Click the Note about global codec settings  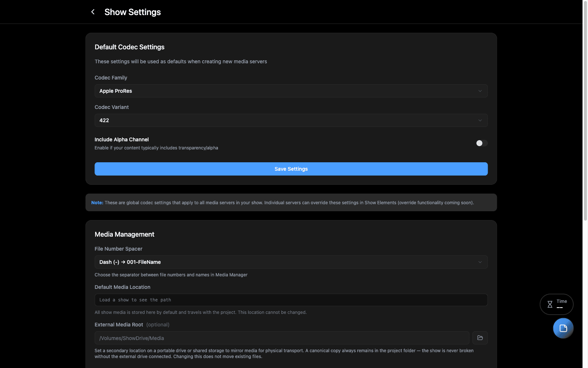(291, 202)
